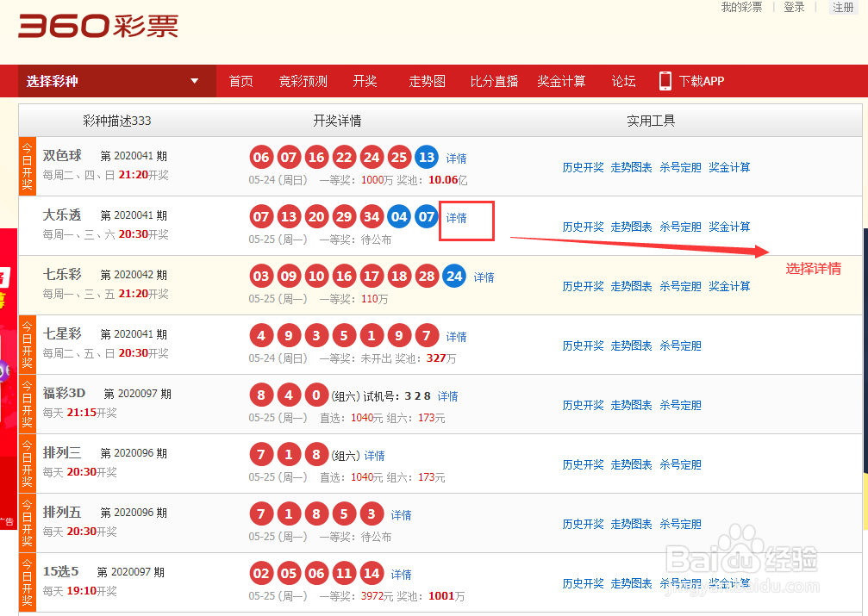Select 开奖 in the navigation bar
868x616 pixels.
[365, 80]
